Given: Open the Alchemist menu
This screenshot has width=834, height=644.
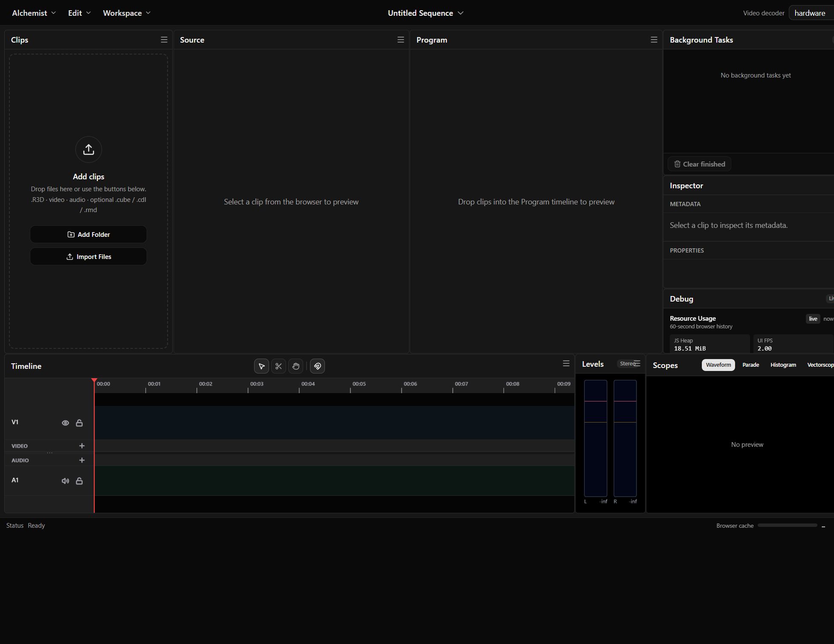Looking at the screenshot, I should [34, 13].
